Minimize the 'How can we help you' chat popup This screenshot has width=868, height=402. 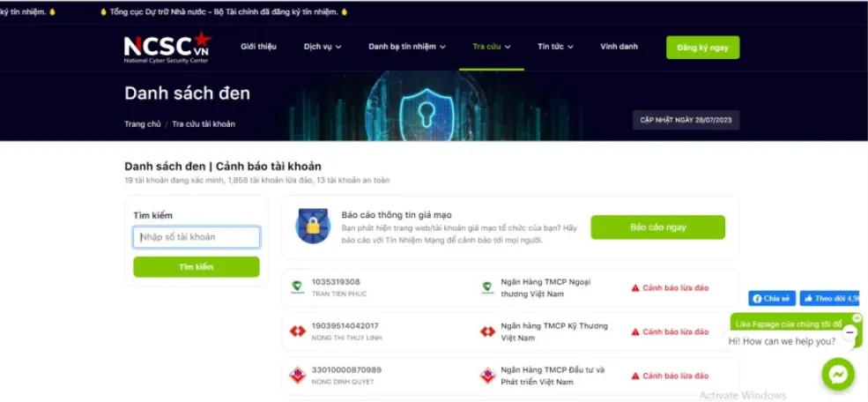849,332
